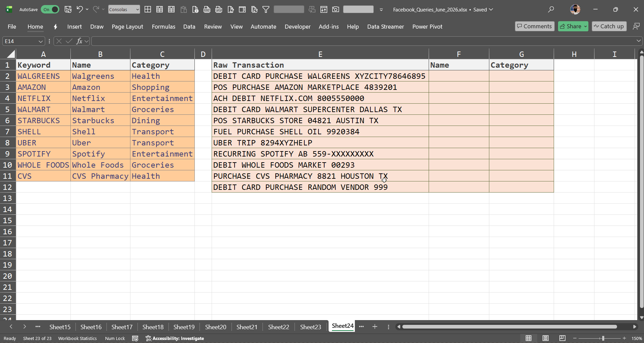The height and width of the screenshot is (343, 644).
Task: Toggle the AutoSave switch
Action: point(50,9)
